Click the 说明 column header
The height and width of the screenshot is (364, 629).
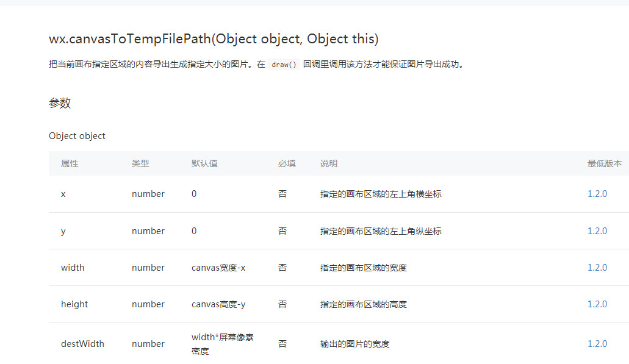pyautogui.click(x=329, y=163)
